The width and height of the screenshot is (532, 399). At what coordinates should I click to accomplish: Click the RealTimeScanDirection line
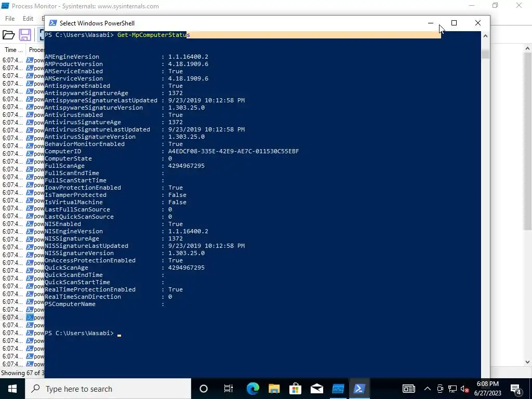tap(108, 297)
